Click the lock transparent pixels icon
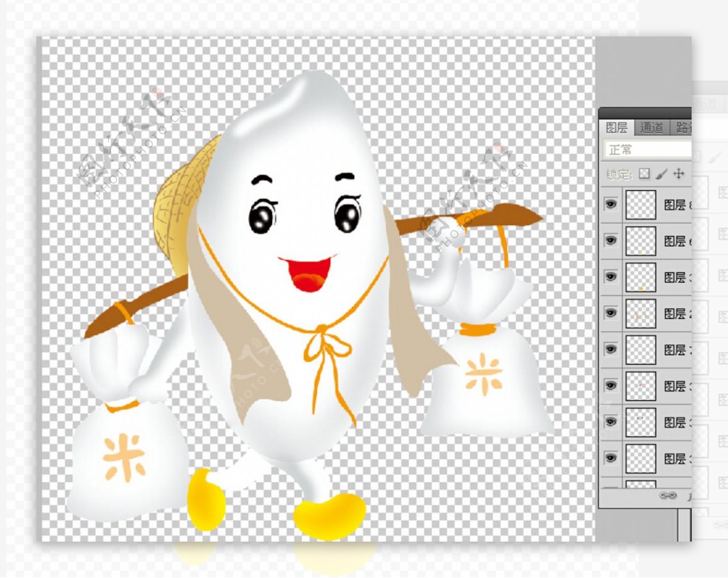This screenshot has height=578, width=728. (644, 174)
